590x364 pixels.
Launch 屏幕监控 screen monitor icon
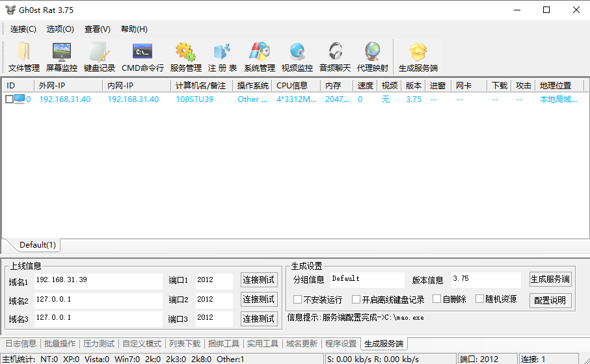[62, 57]
